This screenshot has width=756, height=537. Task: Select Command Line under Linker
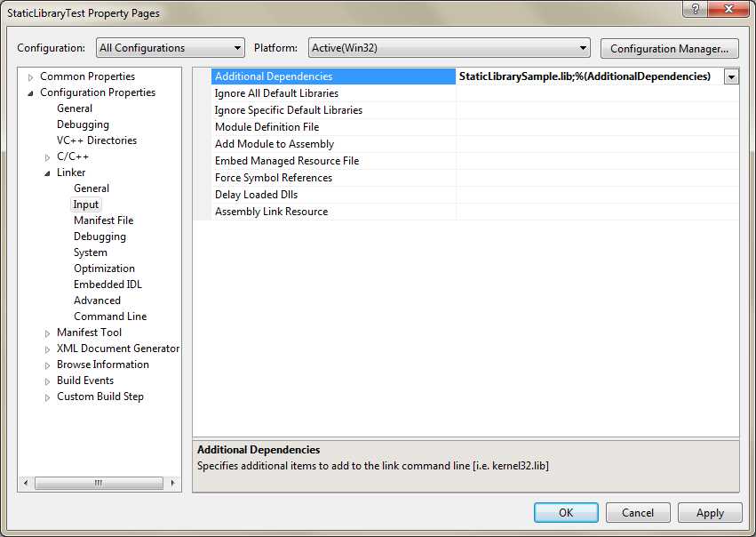(x=110, y=317)
